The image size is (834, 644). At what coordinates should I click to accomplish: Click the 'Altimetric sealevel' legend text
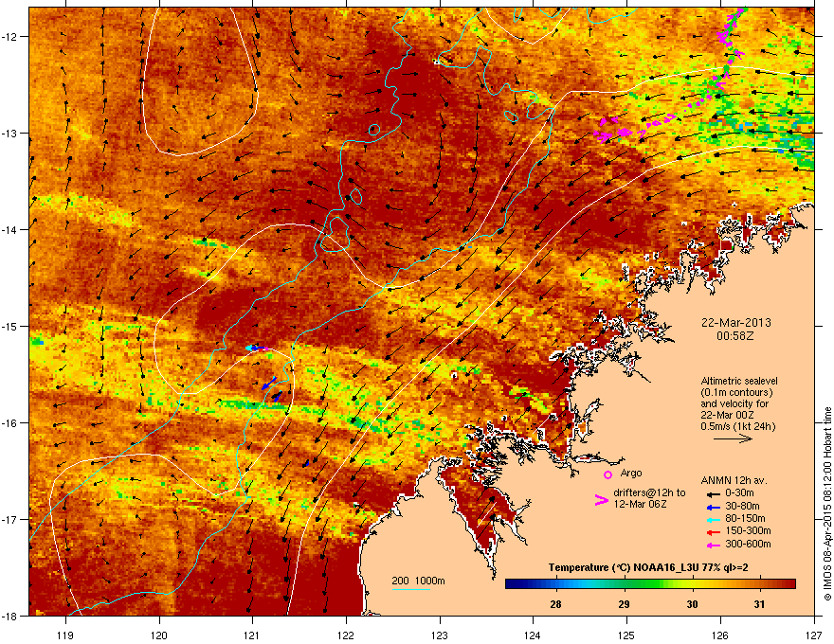pos(739,381)
